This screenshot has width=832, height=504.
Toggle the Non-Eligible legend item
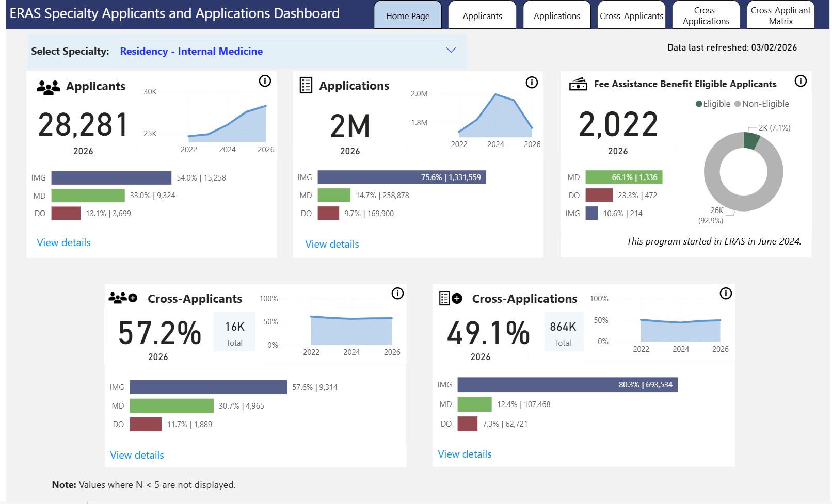click(x=761, y=104)
